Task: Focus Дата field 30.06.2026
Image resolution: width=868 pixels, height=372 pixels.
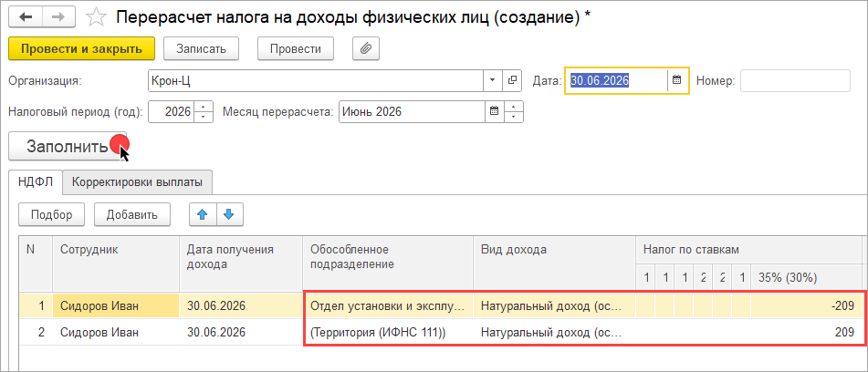Action: tap(617, 81)
